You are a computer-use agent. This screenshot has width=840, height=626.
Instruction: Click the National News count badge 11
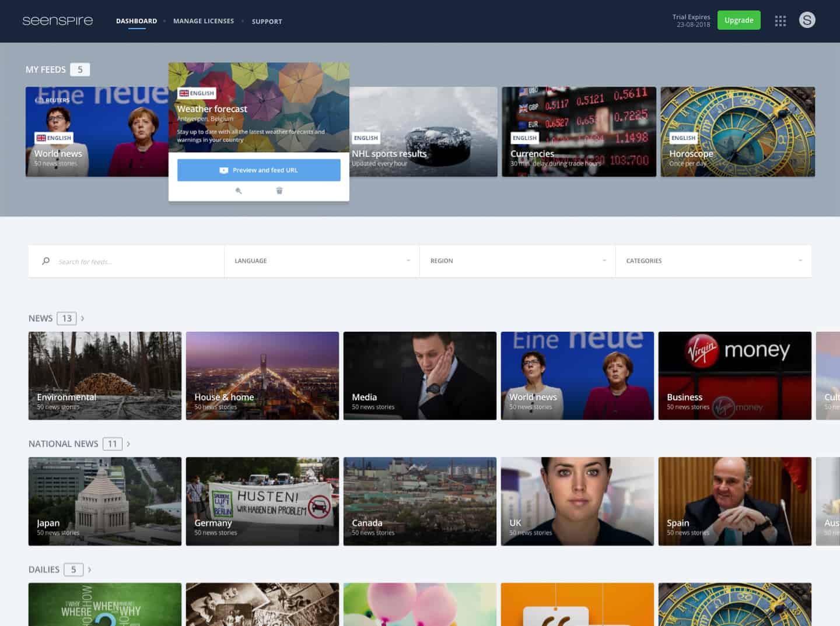pyautogui.click(x=113, y=444)
